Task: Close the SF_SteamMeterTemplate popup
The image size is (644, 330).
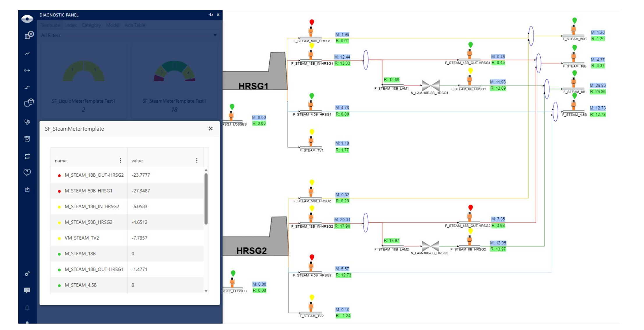Action: (x=211, y=129)
